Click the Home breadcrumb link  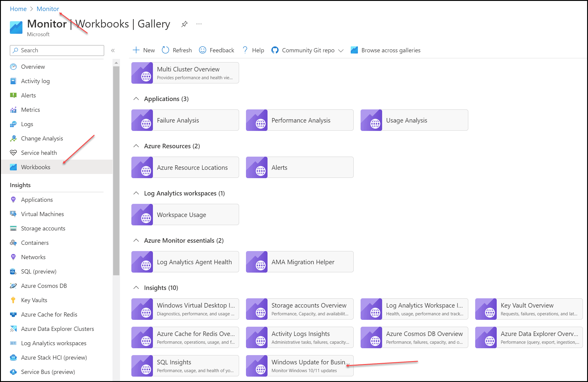18,9
